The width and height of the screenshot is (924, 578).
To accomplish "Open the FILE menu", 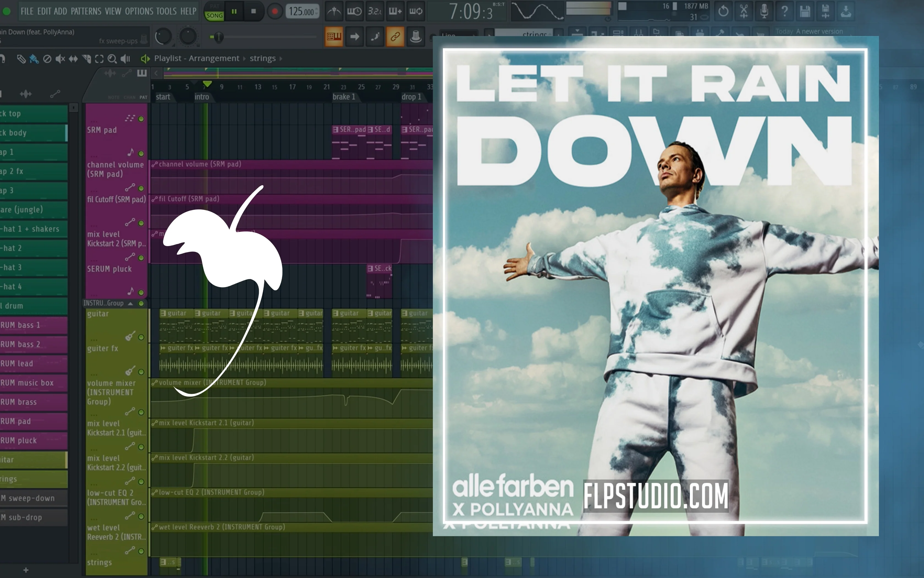I will [27, 11].
